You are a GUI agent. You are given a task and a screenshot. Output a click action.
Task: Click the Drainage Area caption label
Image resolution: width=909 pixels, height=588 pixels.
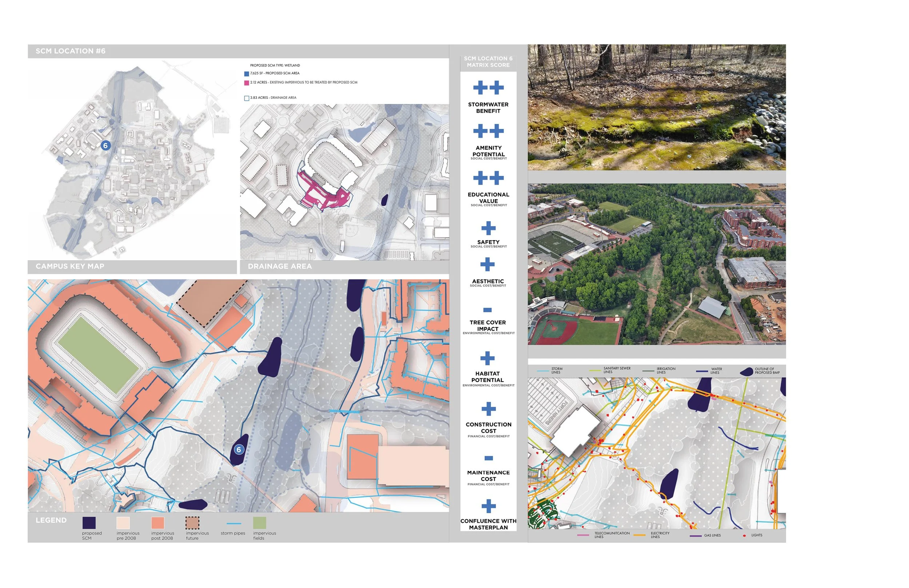tap(280, 266)
